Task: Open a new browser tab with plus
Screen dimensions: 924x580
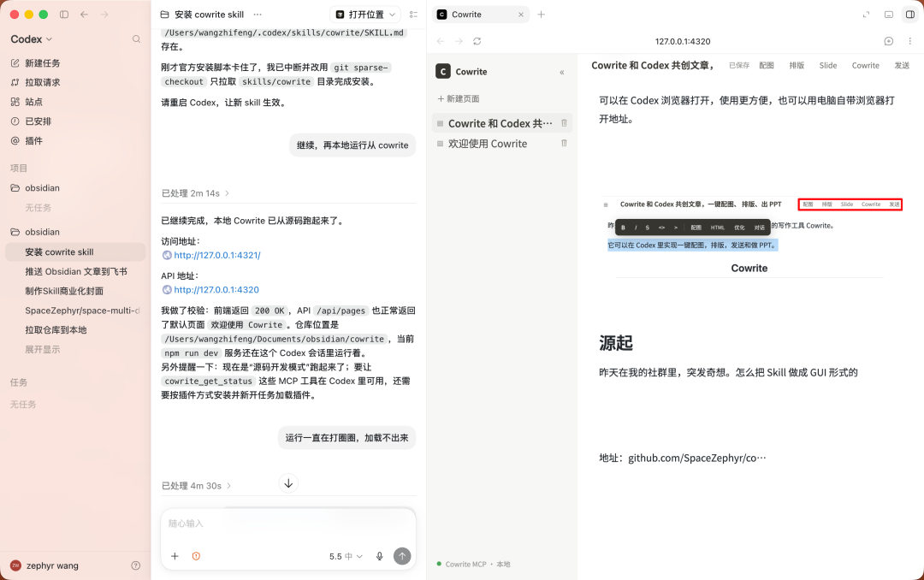Action: point(541,15)
